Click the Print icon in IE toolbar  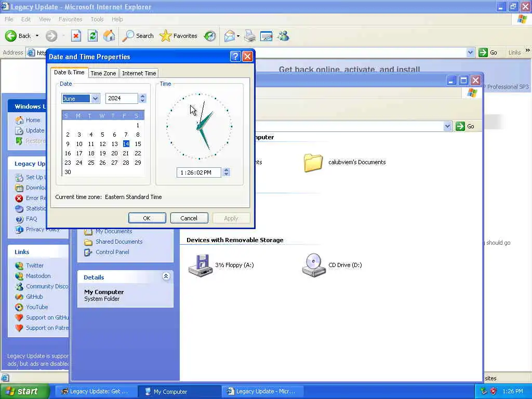coord(250,36)
